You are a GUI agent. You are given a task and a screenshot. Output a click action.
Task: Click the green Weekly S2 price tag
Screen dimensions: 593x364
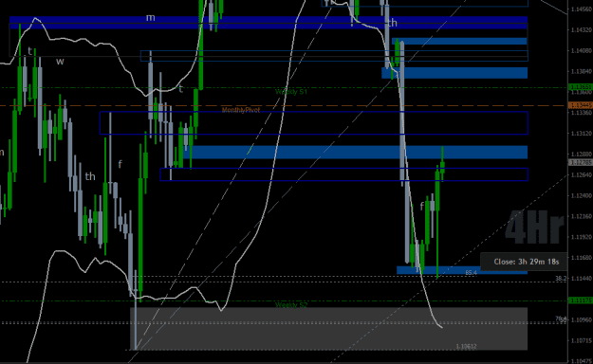point(581,300)
